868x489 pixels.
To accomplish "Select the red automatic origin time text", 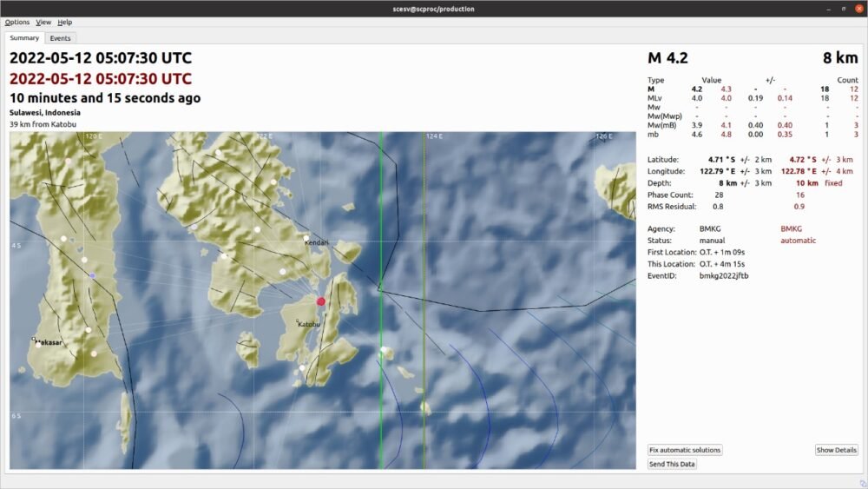I will 101,79.
